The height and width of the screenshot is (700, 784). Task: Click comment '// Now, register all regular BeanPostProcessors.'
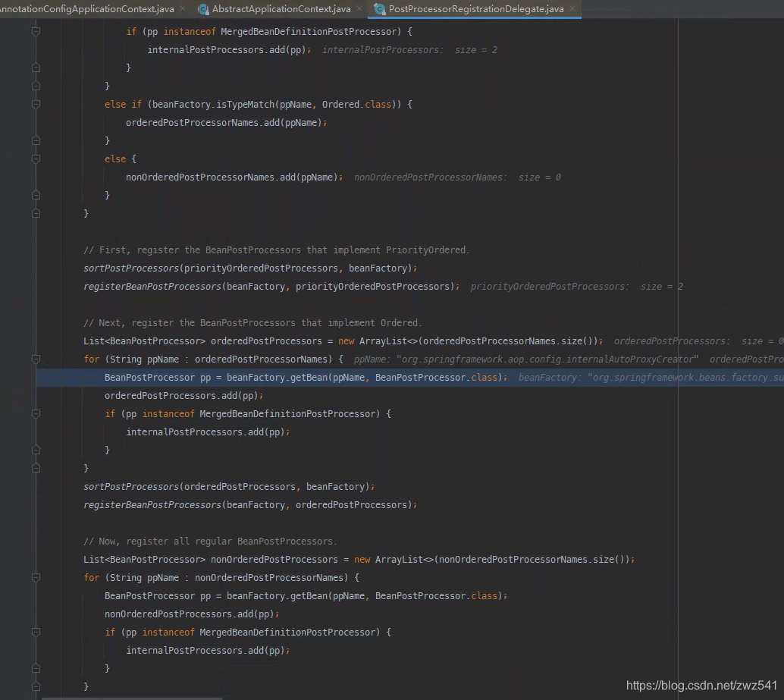[210, 541]
